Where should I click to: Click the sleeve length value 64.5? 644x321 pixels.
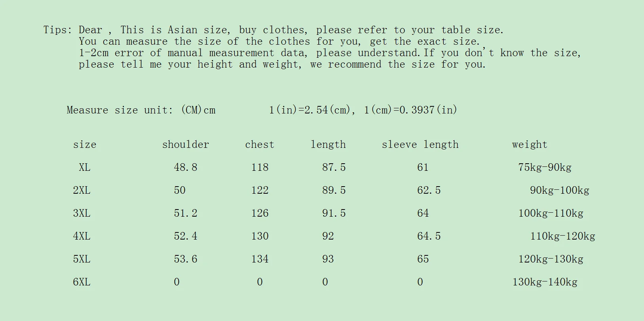pyautogui.click(x=429, y=236)
